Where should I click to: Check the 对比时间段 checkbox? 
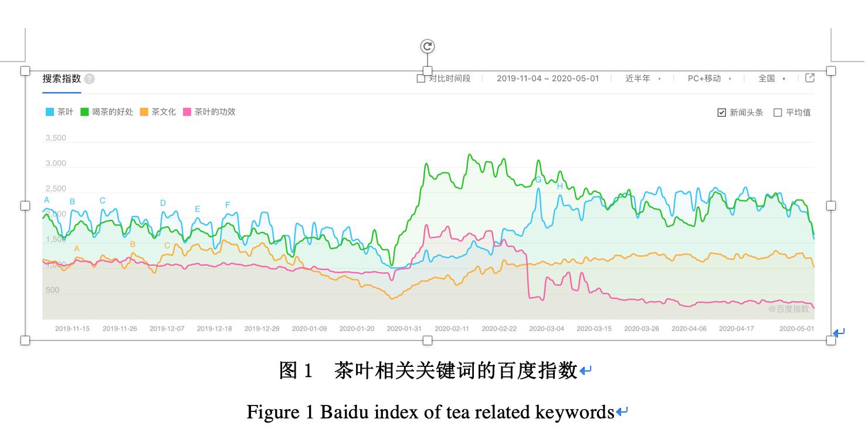point(421,78)
